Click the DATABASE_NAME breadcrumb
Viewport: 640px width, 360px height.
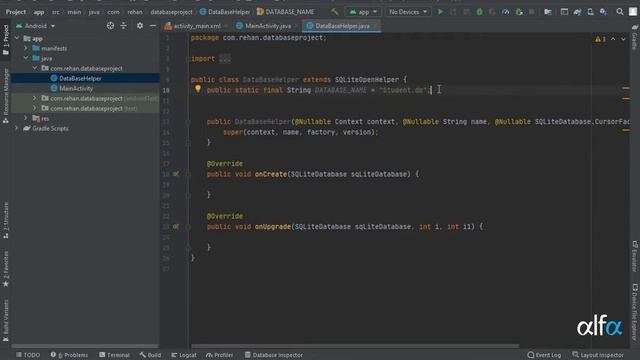pos(285,12)
